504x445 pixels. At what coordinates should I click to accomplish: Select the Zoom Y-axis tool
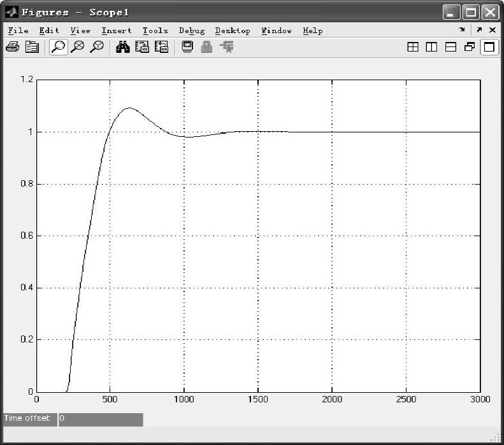(97, 47)
